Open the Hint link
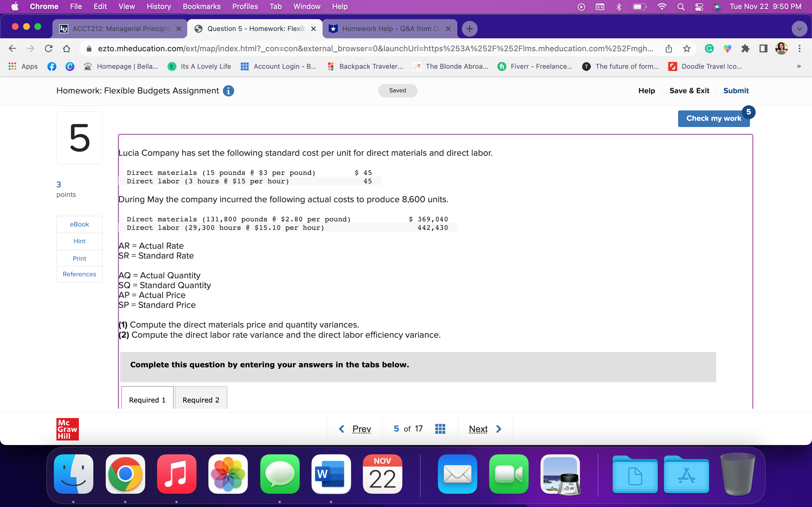This screenshot has height=507, width=812. [x=79, y=241]
